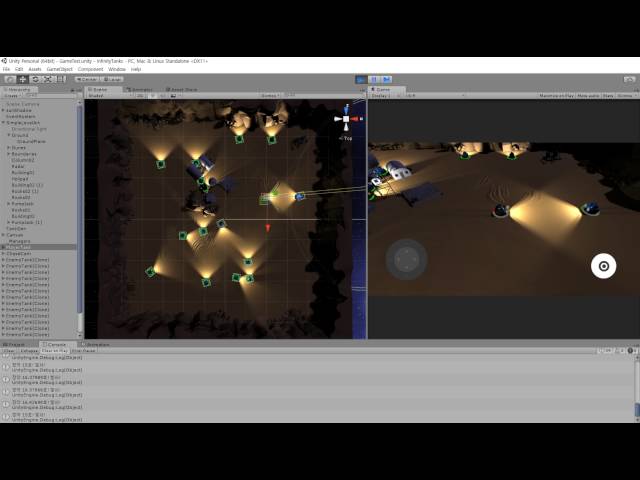Open the Game view aspect ratio dropdown
Image resolution: width=640 pixels, height=480 pixels.
pyautogui.click(x=435, y=96)
